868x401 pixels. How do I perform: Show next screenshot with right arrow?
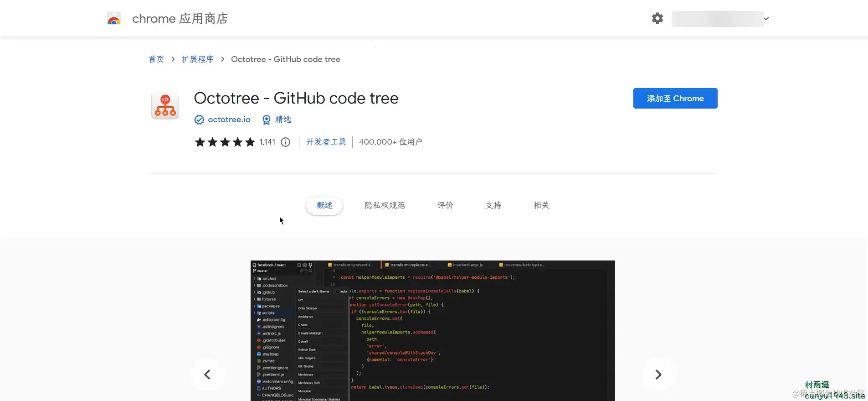click(x=658, y=375)
